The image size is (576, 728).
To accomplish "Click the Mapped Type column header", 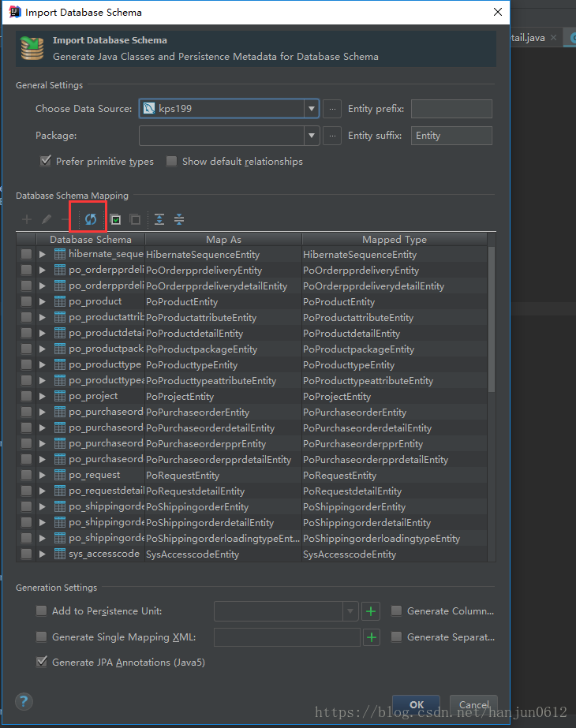I will click(x=395, y=240).
